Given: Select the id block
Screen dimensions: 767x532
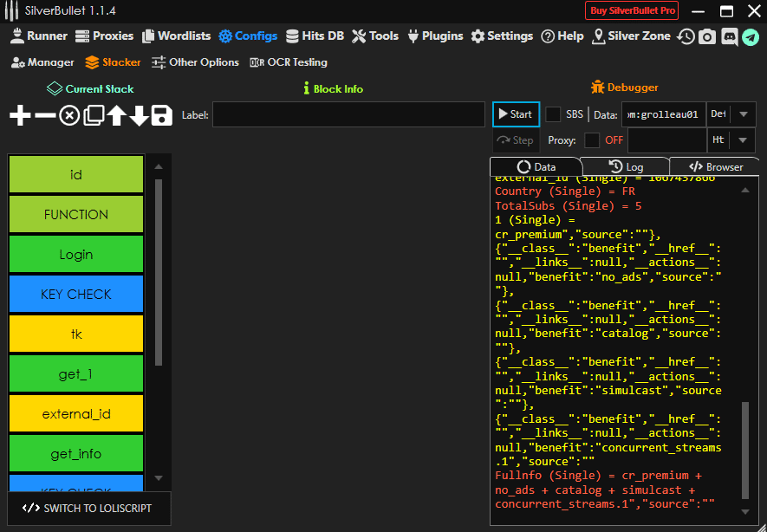Looking at the screenshot, I should [x=76, y=174].
